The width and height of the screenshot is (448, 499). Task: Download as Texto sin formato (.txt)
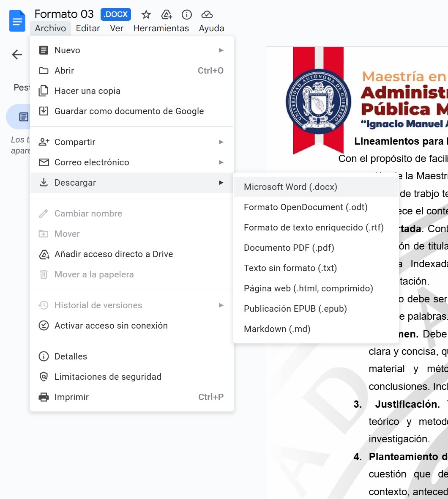316,268
